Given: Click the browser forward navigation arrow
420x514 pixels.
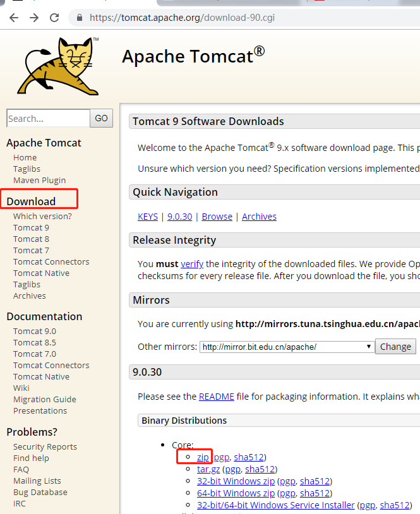Looking at the screenshot, I should click(33, 18).
